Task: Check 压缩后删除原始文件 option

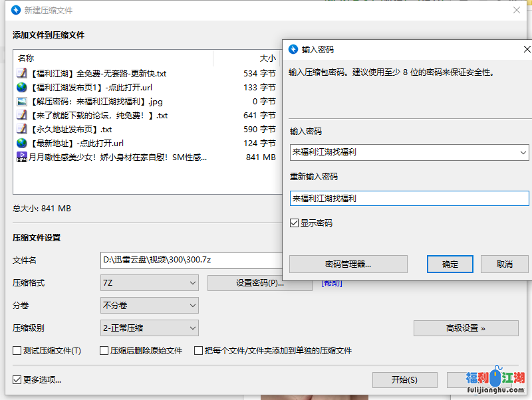Action: click(104, 351)
